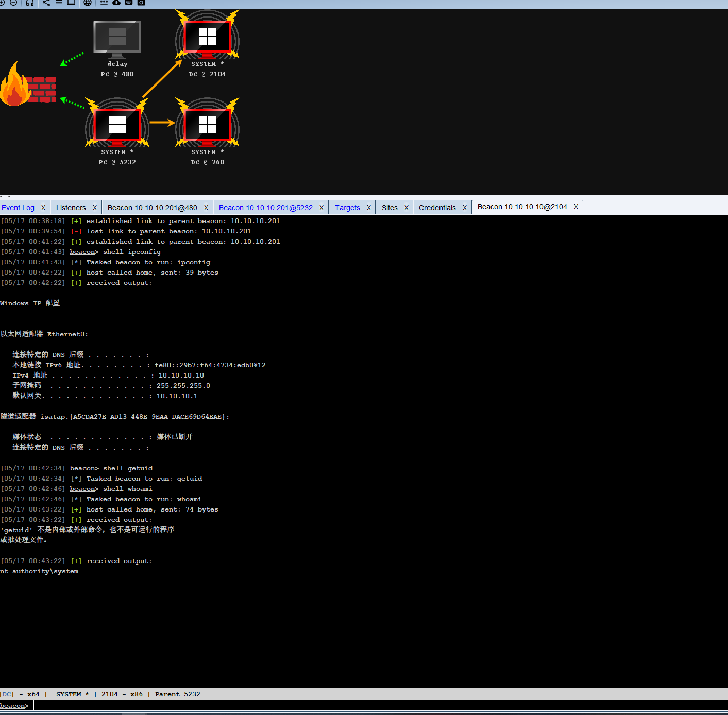Click the beacon command input field
Screen dimensions: 728x715
tap(380, 706)
